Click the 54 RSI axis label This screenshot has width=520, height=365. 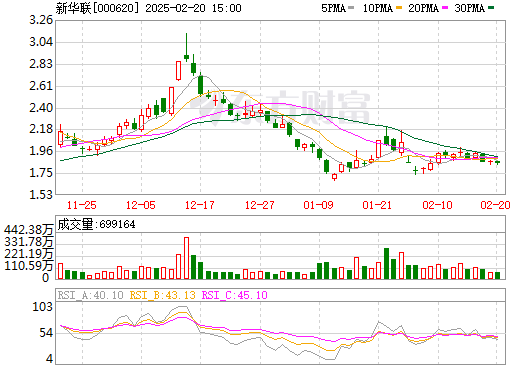46,333
